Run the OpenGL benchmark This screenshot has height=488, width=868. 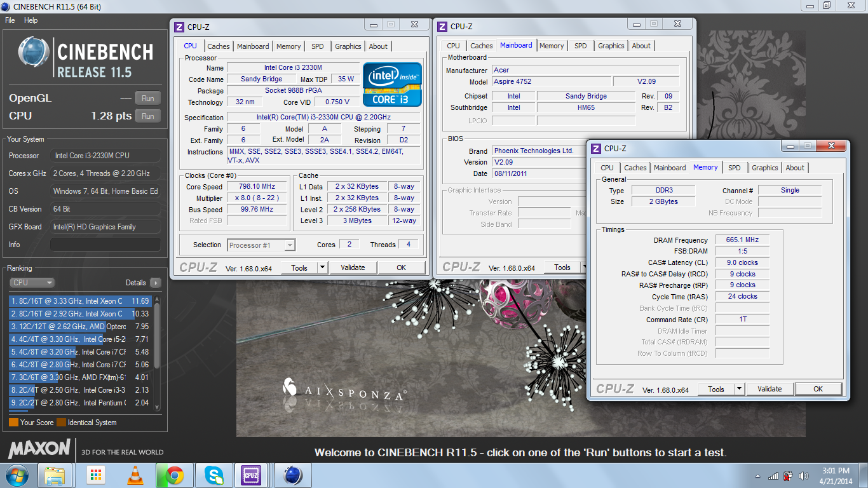[x=148, y=98]
